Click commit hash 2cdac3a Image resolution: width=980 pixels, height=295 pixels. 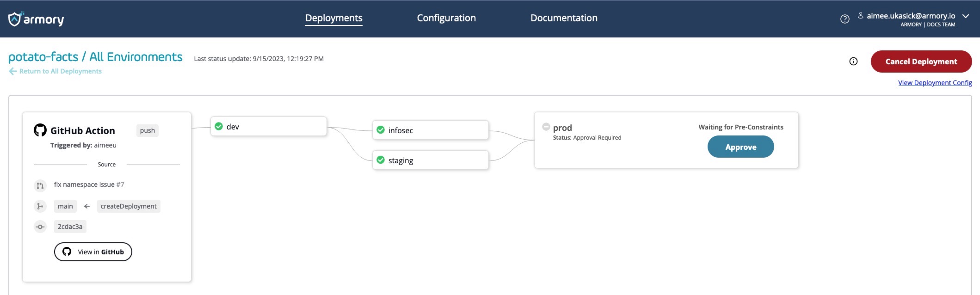pyautogui.click(x=70, y=227)
